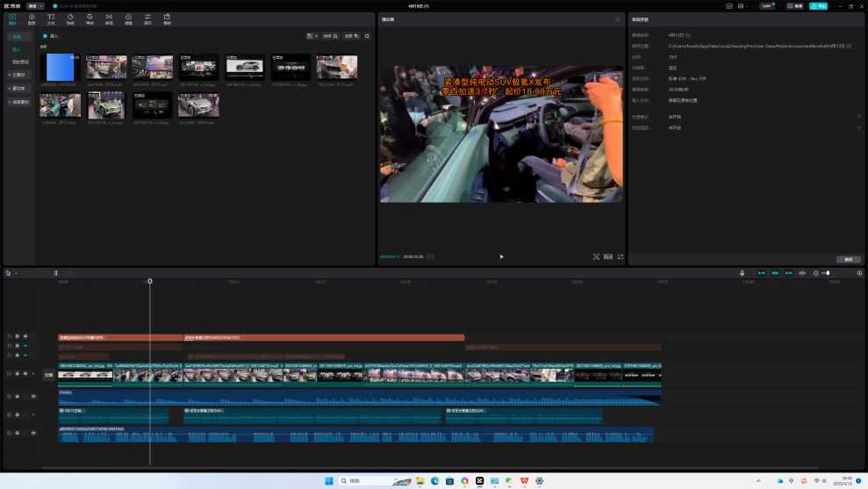Select the Import item in left sidebar
The width and height of the screenshot is (868, 489).
[17, 49]
